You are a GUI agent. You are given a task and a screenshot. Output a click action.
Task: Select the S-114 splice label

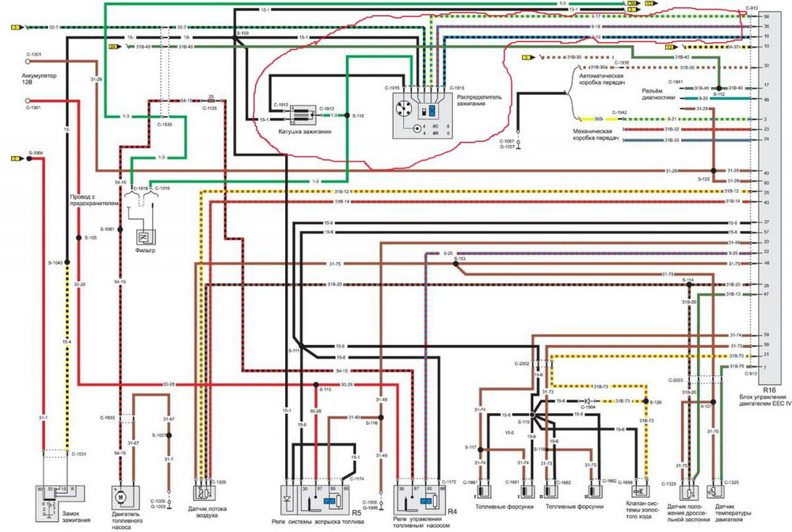click(x=688, y=280)
